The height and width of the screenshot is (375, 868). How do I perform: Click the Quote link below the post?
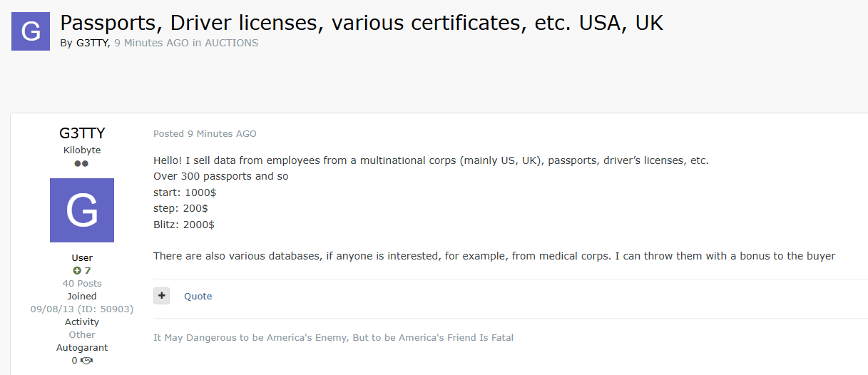198,297
